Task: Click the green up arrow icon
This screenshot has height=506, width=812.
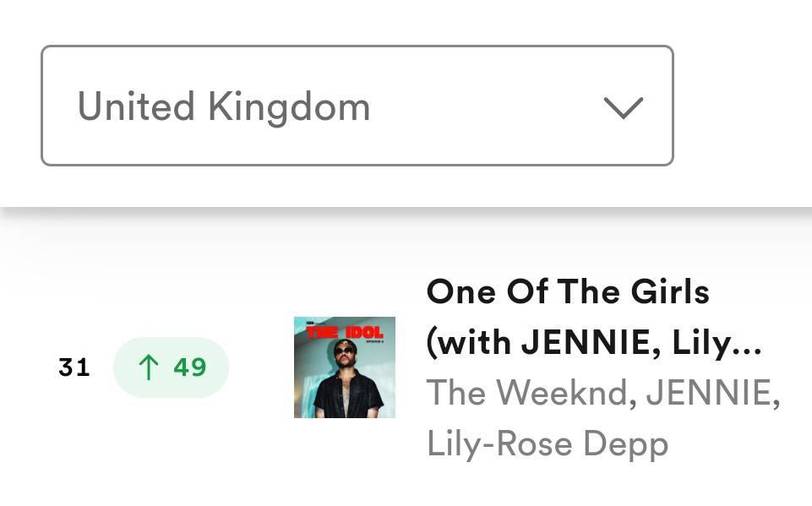Action: click(149, 367)
